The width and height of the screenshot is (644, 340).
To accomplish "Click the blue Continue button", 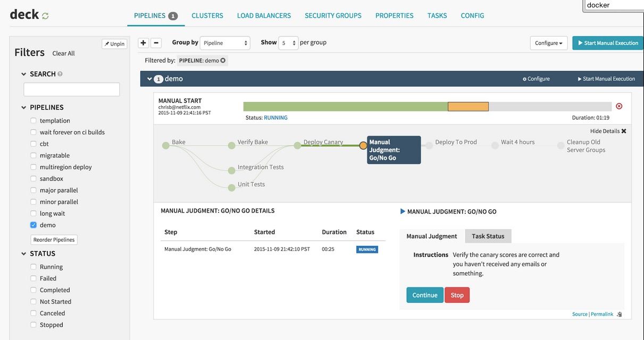I will click(425, 295).
